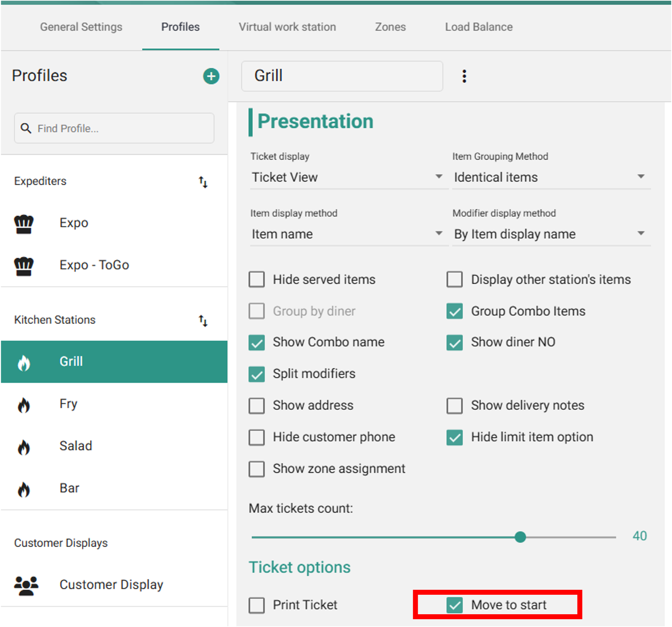This screenshot has width=672, height=627.
Task: Open the three-dot menu beside Grill
Action: pos(464,76)
